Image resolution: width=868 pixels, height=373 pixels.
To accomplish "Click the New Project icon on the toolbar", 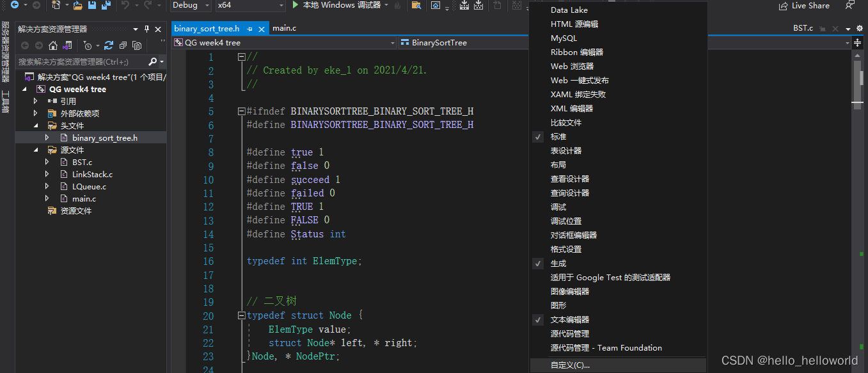I will click(54, 5).
